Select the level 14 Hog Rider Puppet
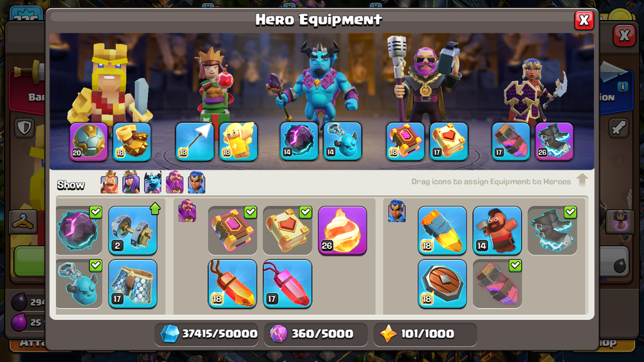This screenshot has height=362, width=644. [x=497, y=230]
